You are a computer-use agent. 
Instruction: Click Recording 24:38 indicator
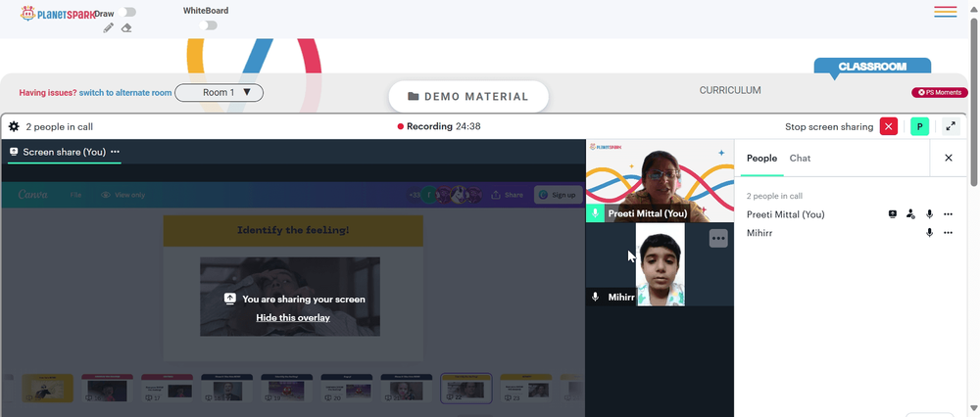pos(439,126)
